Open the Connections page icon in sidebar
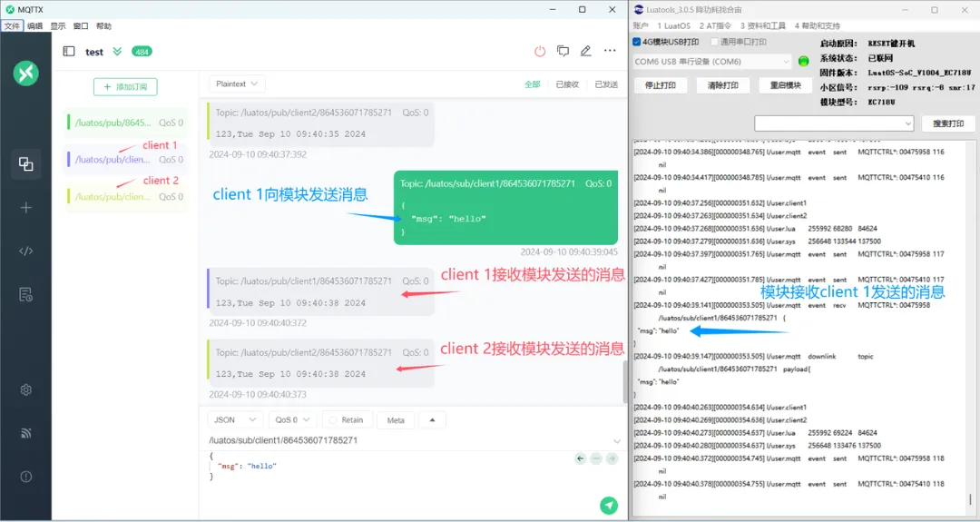This screenshot has width=980, height=522. point(25,163)
